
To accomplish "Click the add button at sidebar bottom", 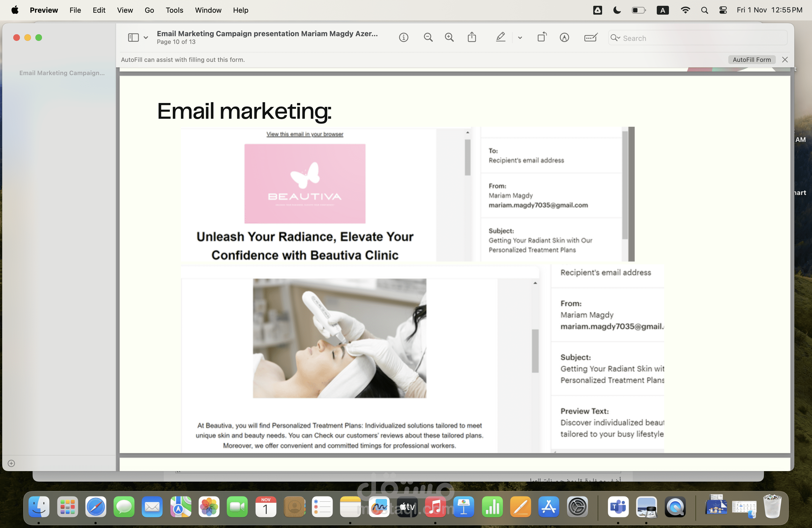I will [x=11, y=463].
